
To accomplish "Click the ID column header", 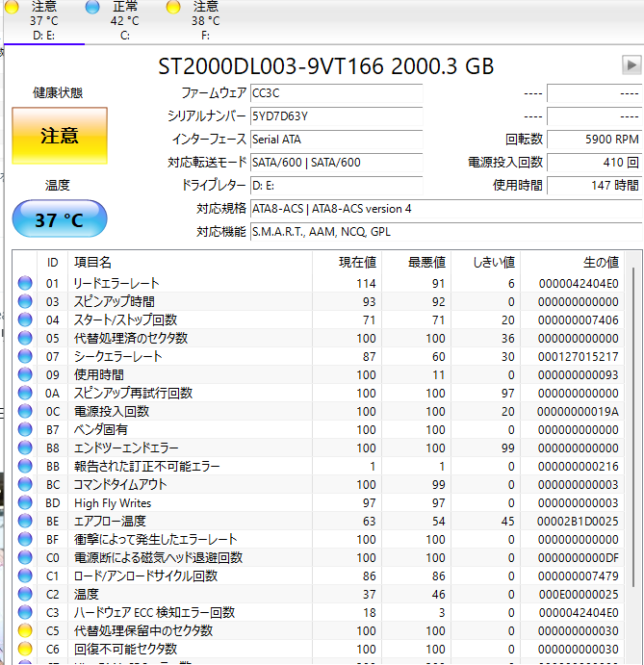I will point(52,263).
